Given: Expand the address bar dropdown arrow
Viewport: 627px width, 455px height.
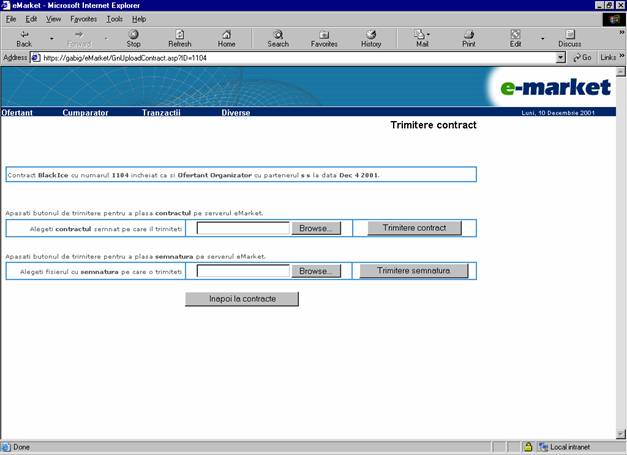Looking at the screenshot, I should click(561, 58).
